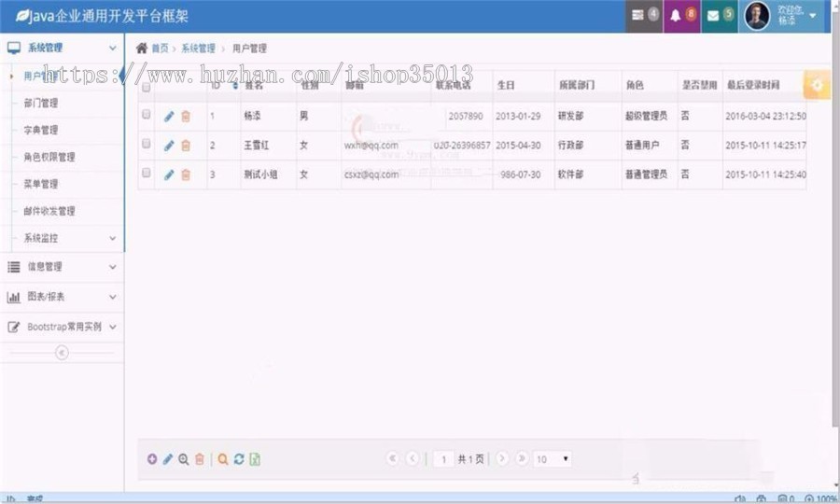Click the delete trash icon in bottom toolbar

(200, 459)
